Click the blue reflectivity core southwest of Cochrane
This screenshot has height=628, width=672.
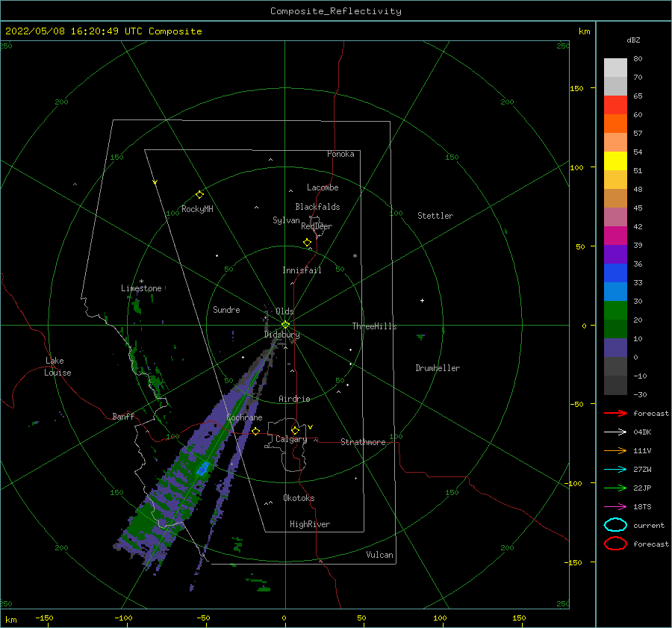coord(202,468)
